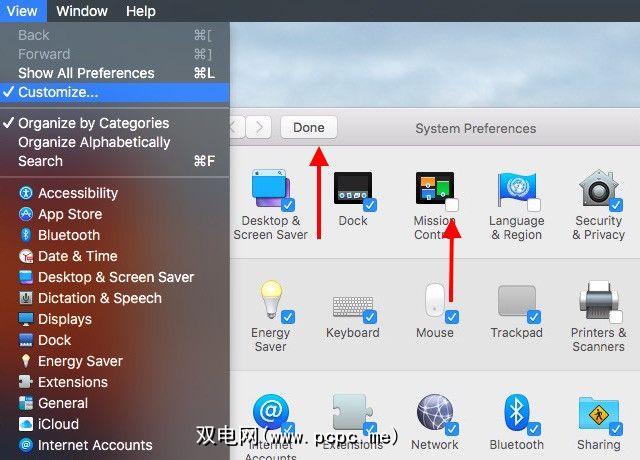Uncheck the Dock pane checkbox
This screenshot has height=460, width=640.
pos(370,204)
